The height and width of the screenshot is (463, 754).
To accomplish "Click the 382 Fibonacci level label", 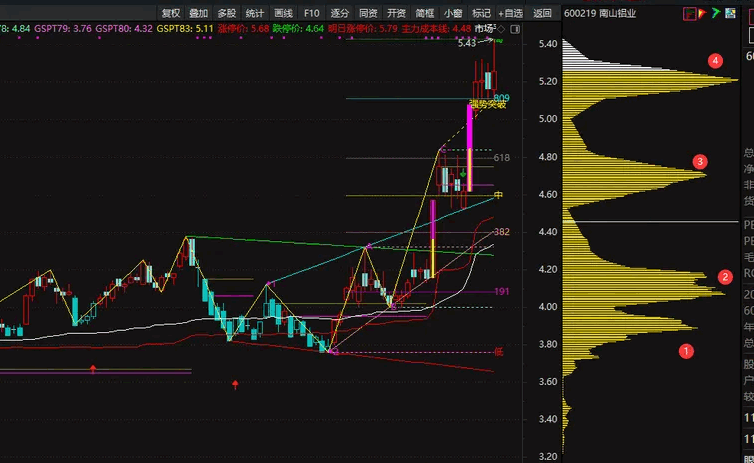I will coord(501,232).
